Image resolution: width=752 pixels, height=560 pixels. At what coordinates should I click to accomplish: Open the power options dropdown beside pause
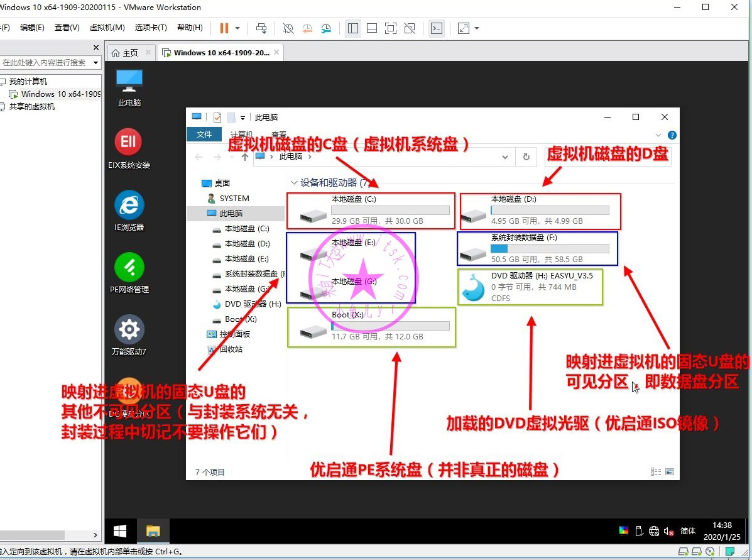coord(237,28)
